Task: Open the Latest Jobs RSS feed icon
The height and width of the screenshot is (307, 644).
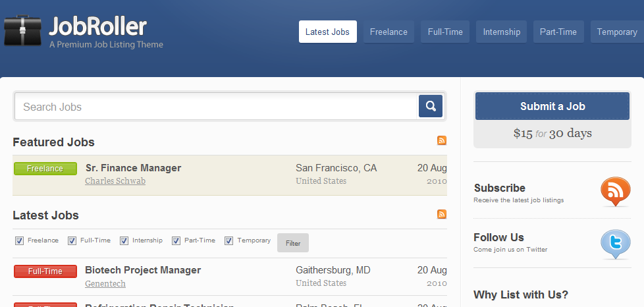Action: [x=442, y=214]
